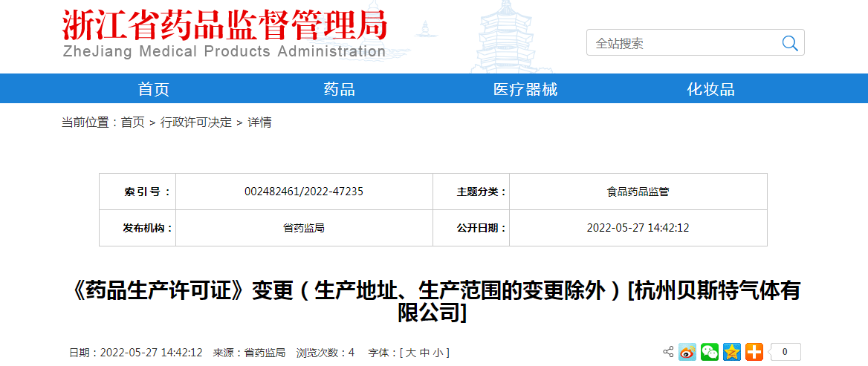Click the share count bubble showing 0

tap(784, 352)
